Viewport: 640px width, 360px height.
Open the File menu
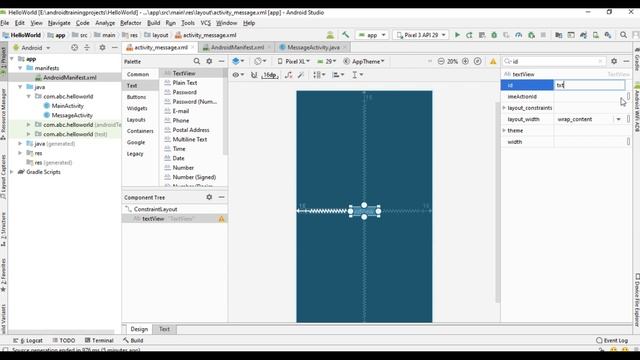point(5,23)
